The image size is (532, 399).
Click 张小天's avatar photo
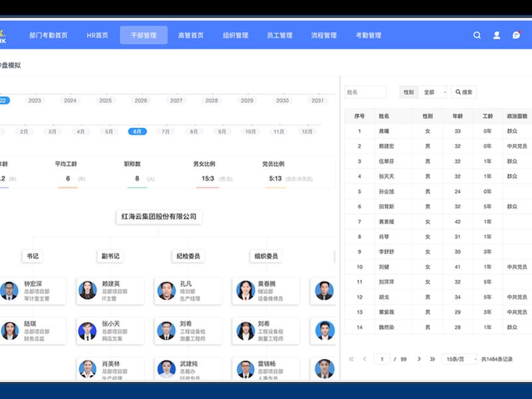pyautogui.click(x=87, y=331)
